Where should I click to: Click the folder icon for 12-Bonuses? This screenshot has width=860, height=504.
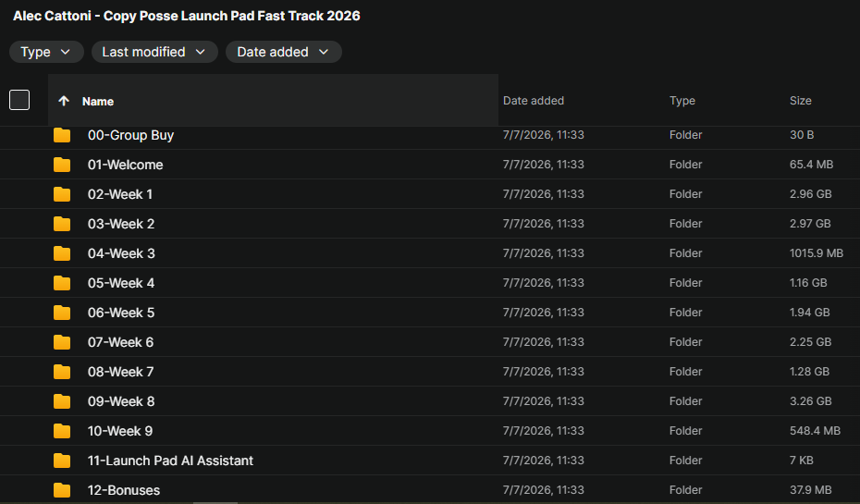(x=62, y=490)
